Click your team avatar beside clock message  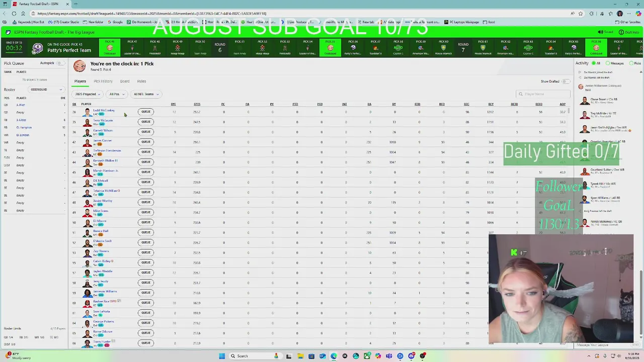[79, 66]
